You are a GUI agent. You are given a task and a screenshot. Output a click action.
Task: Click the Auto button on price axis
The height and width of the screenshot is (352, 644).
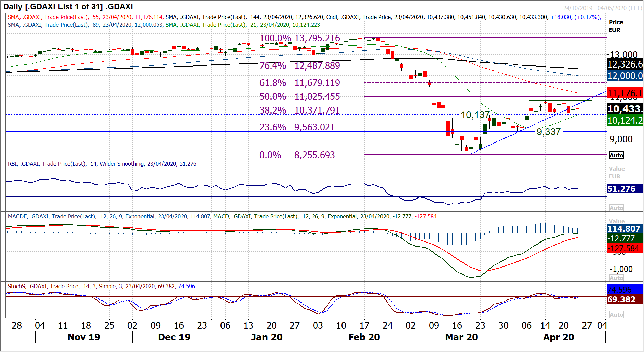pos(616,155)
